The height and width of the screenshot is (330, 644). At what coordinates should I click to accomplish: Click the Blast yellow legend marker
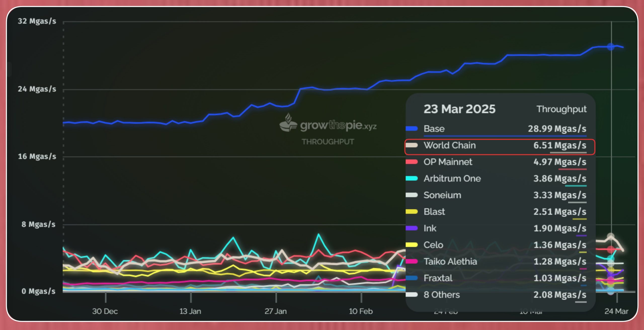click(412, 212)
